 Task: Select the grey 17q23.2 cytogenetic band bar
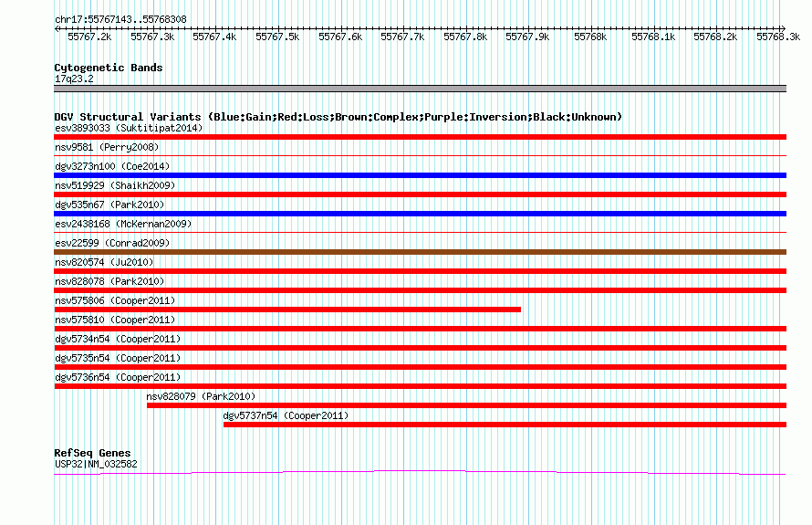[x=420, y=89]
